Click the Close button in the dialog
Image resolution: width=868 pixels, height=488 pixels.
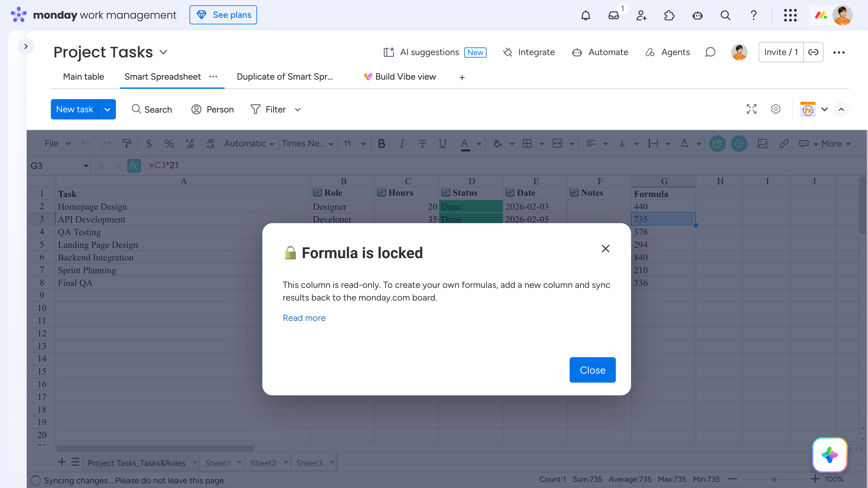pos(592,370)
